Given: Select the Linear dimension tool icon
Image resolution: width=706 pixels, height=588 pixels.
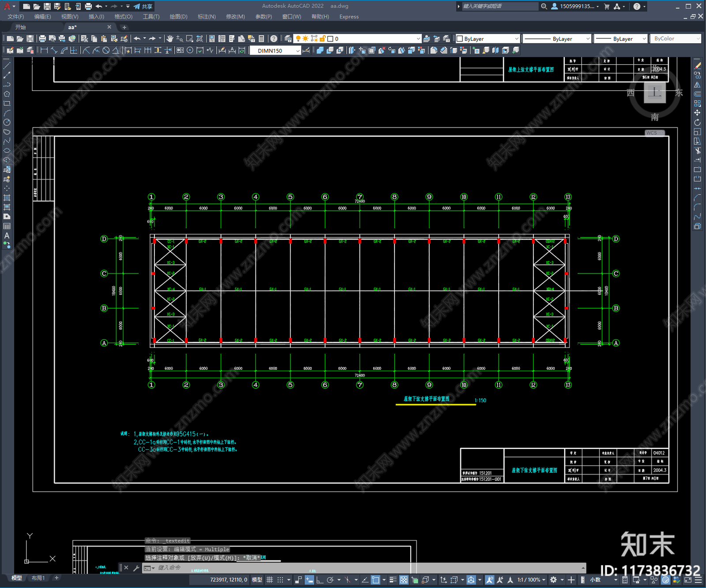Looking at the screenshot, I should pyautogui.click(x=44, y=50).
